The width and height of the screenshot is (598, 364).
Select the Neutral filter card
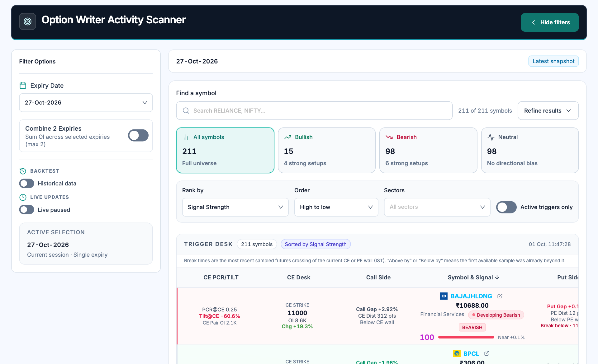(x=530, y=150)
